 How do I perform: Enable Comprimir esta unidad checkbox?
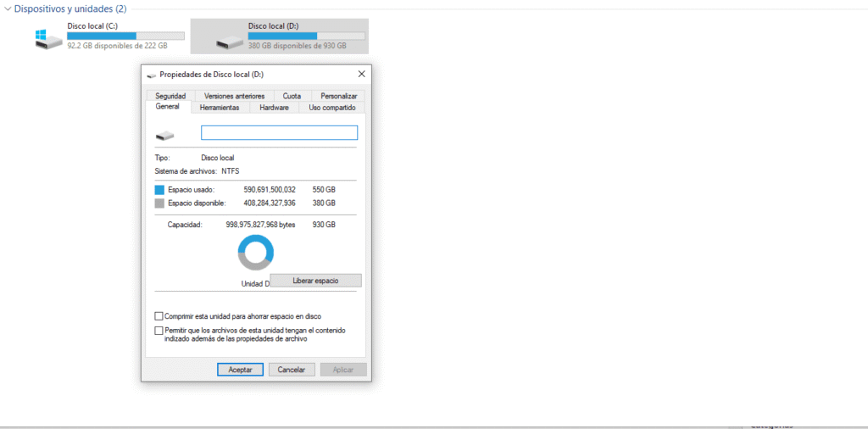159,316
